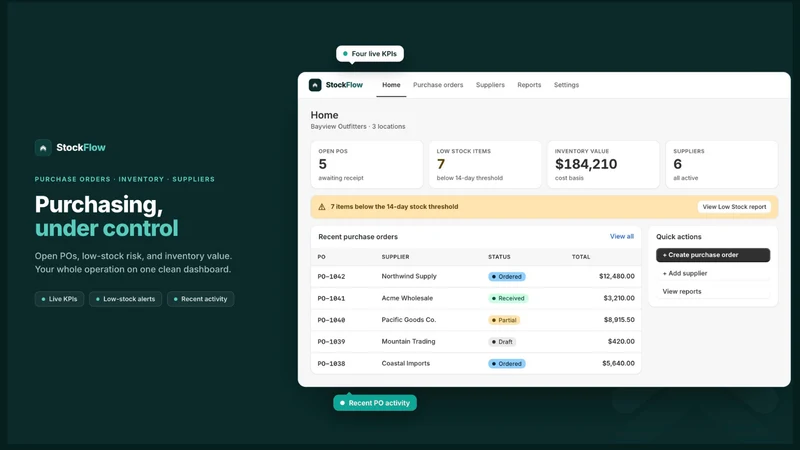Click the PO column header

point(321,257)
